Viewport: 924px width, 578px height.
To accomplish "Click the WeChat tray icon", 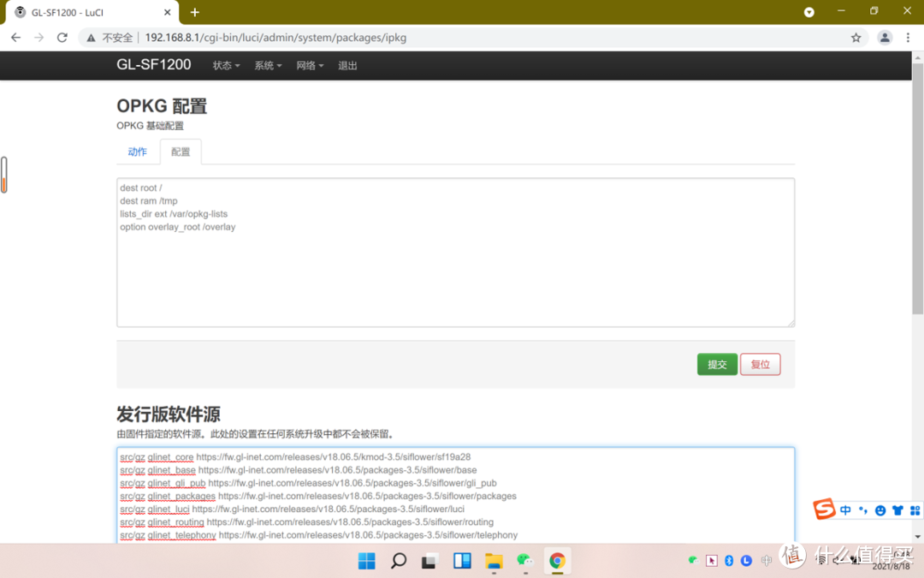I will (694, 560).
